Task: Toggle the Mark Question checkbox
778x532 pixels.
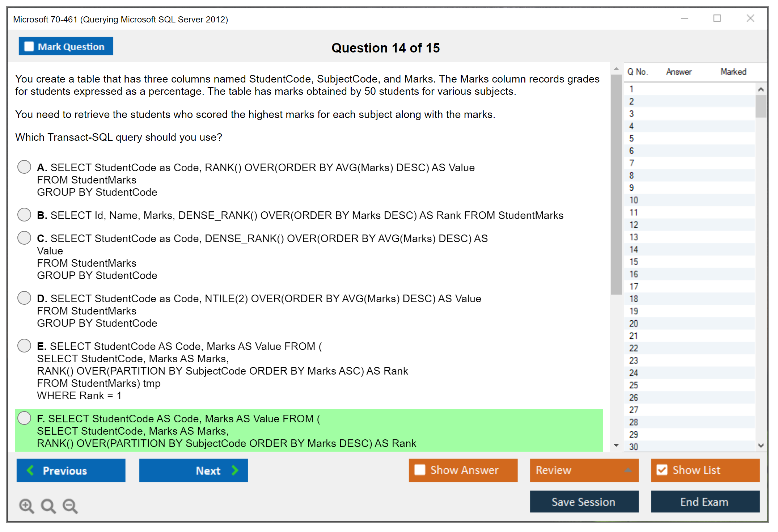Action: pos(29,46)
